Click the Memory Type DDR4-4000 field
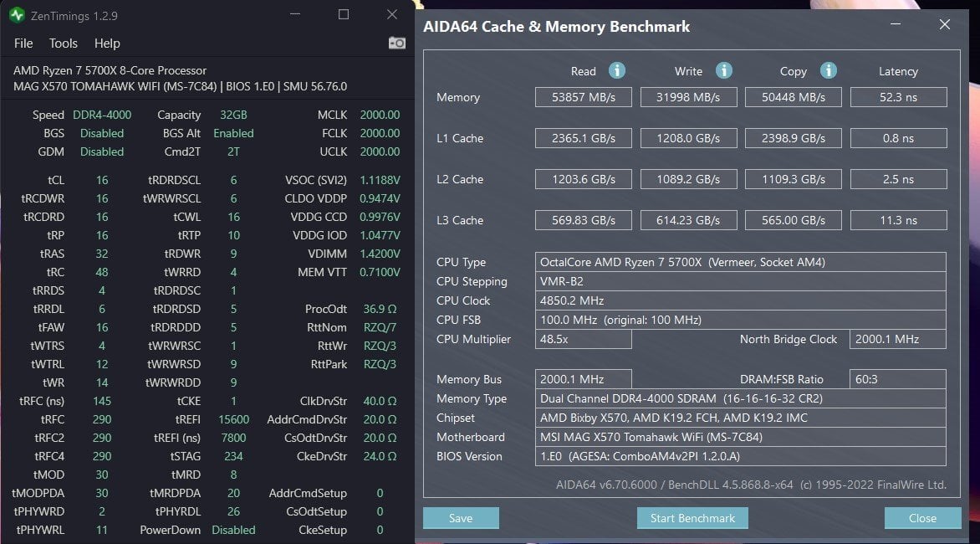Image resolution: width=980 pixels, height=544 pixels. [x=741, y=398]
